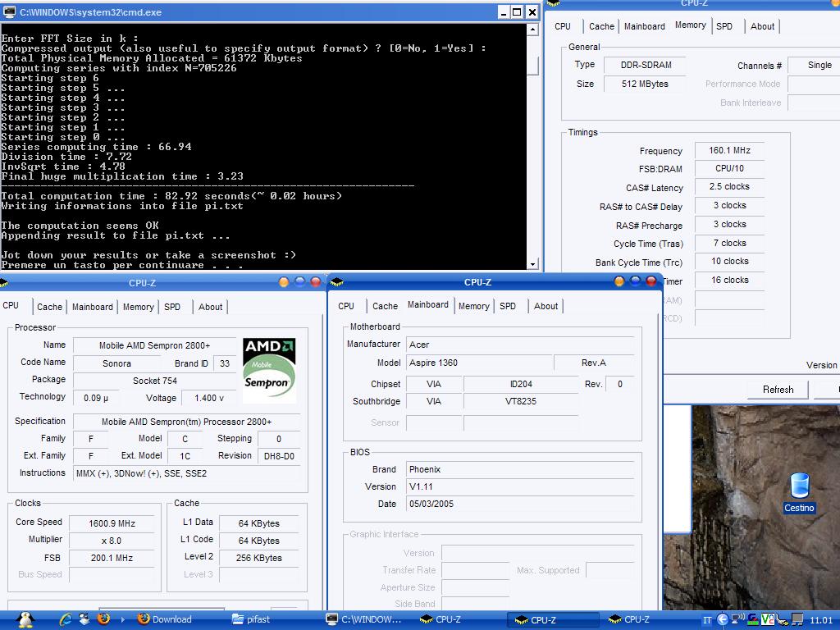The image size is (840, 630).
Task: Launch Firefox from the quick launch bar
Action: coord(103,619)
